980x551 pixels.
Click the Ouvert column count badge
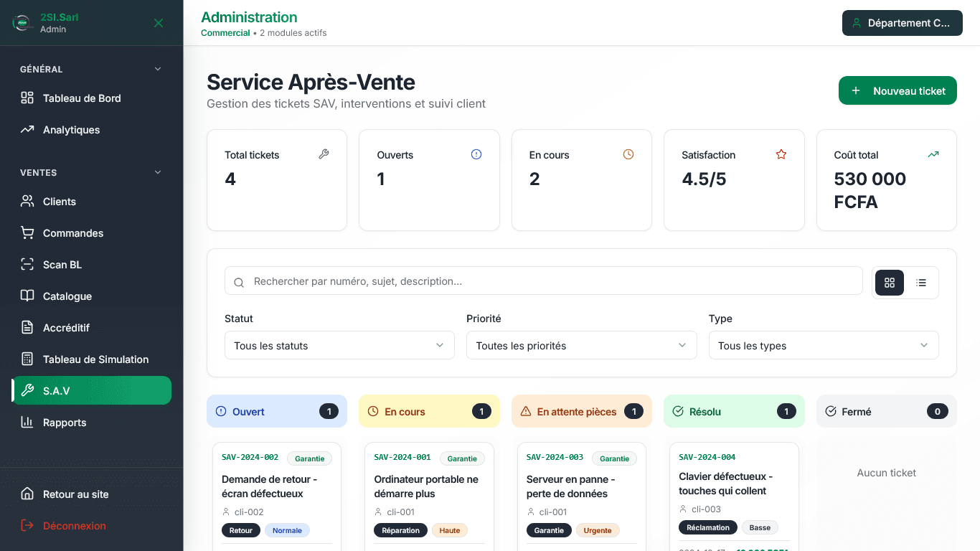[x=329, y=411]
